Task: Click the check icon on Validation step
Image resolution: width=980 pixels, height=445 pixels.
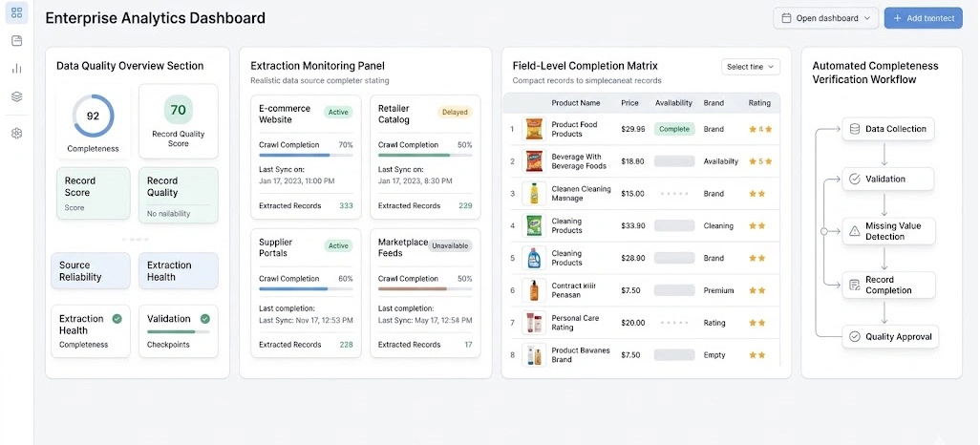Action: pos(854,179)
